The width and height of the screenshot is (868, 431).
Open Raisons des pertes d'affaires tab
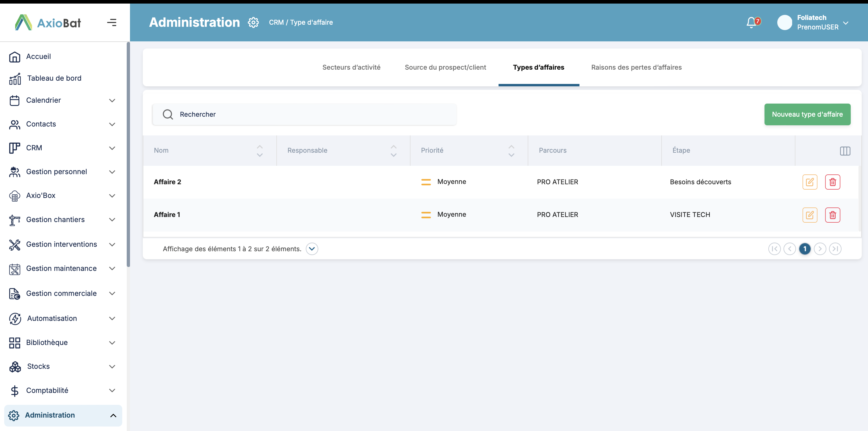636,68
